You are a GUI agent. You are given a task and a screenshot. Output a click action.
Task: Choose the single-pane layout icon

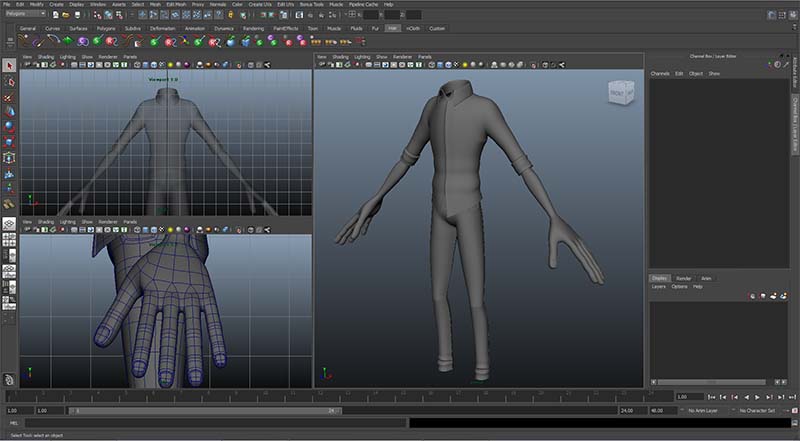tap(9, 224)
